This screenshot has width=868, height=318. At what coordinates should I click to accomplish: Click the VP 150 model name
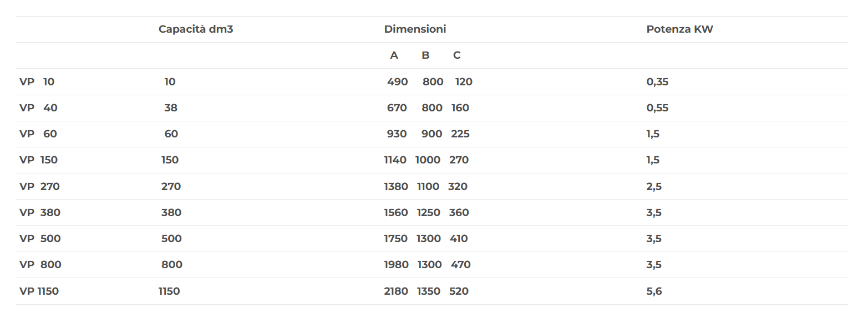pyautogui.click(x=38, y=160)
